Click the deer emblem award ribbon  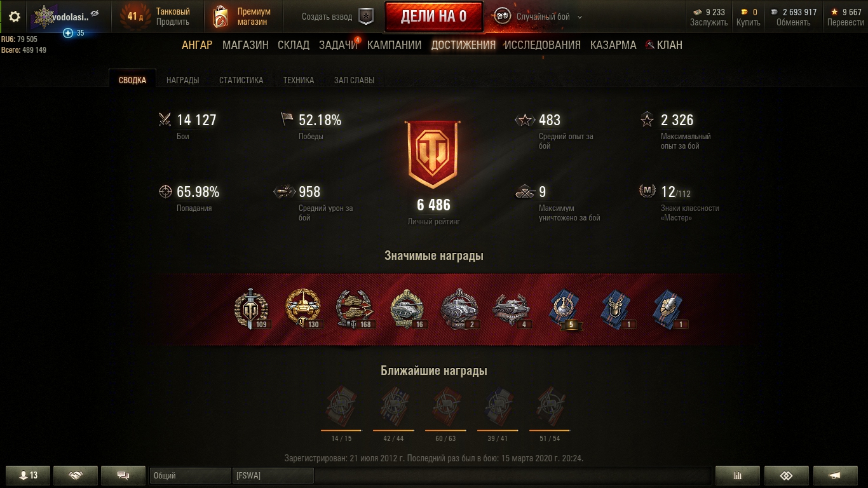[616, 309]
